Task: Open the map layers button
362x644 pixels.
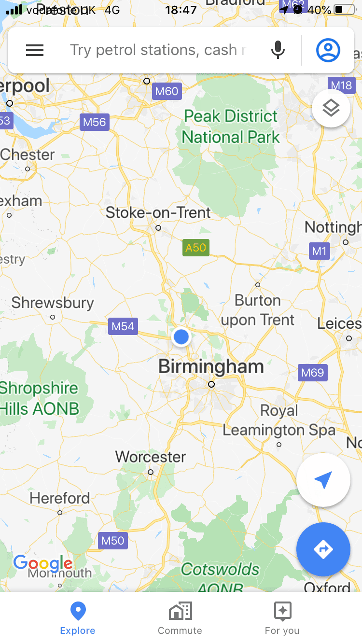Action: pyautogui.click(x=331, y=108)
